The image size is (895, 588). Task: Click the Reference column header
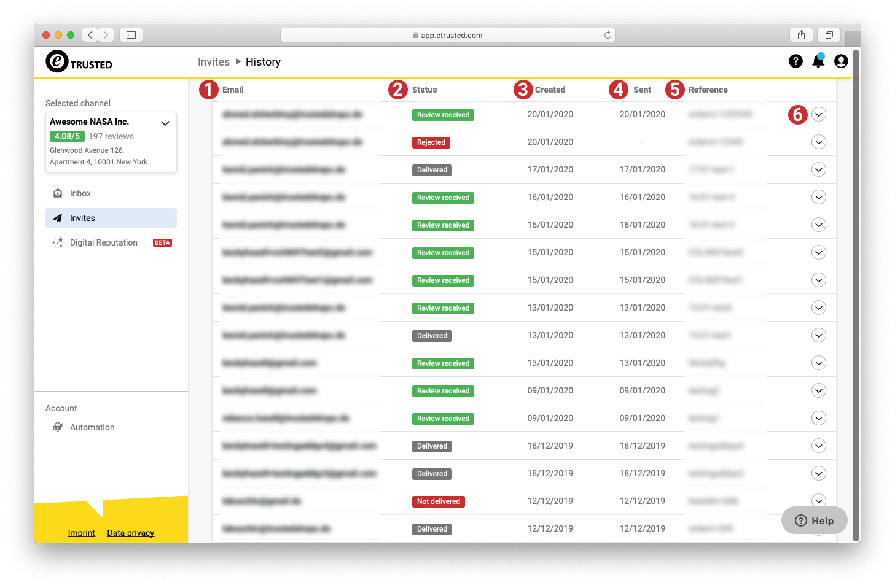[x=708, y=90]
